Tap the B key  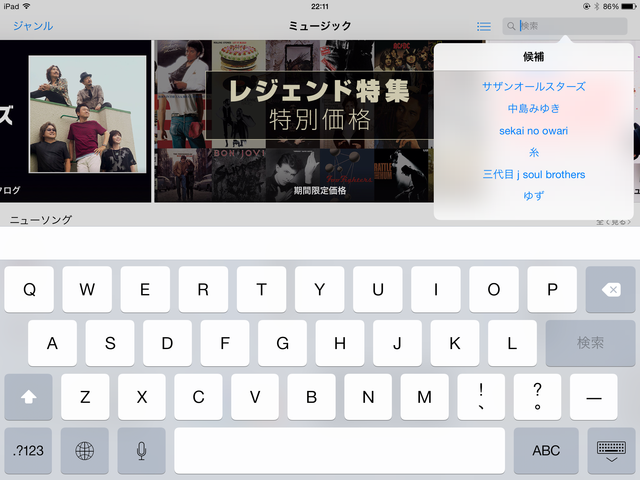pos(311,397)
